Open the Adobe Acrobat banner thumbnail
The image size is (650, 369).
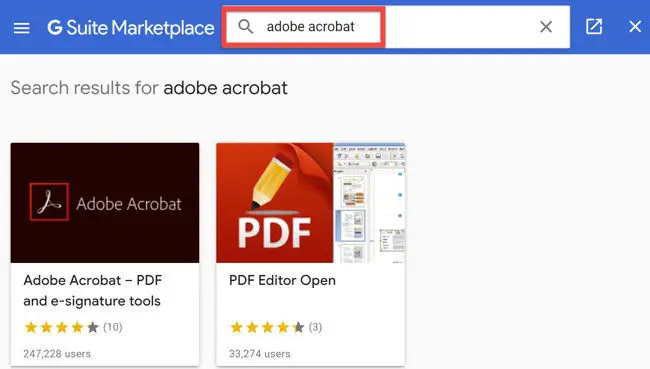point(105,203)
